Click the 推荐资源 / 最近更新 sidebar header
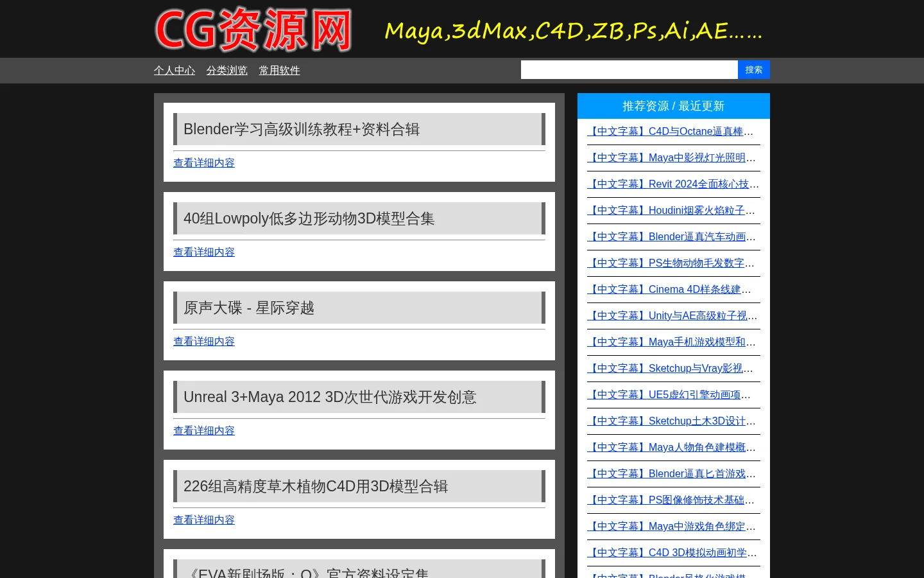The height and width of the screenshot is (578, 924). (x=674, y=106)
